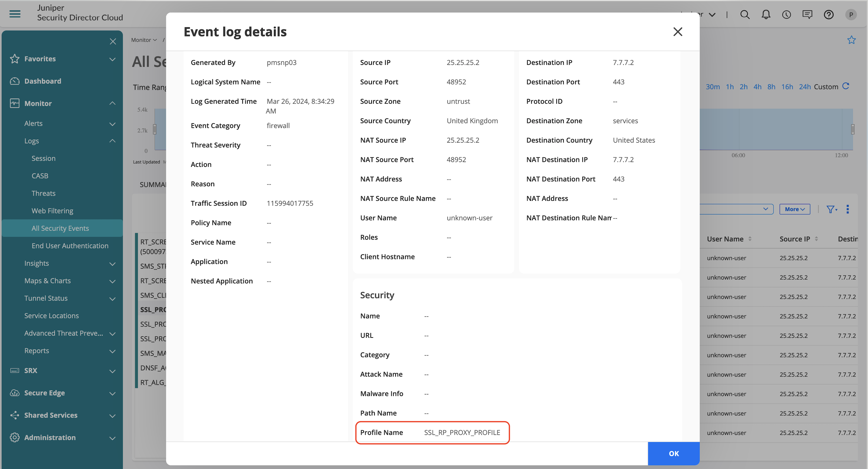
Task: Click the refresh time range icon
Action: pos(846,86)
